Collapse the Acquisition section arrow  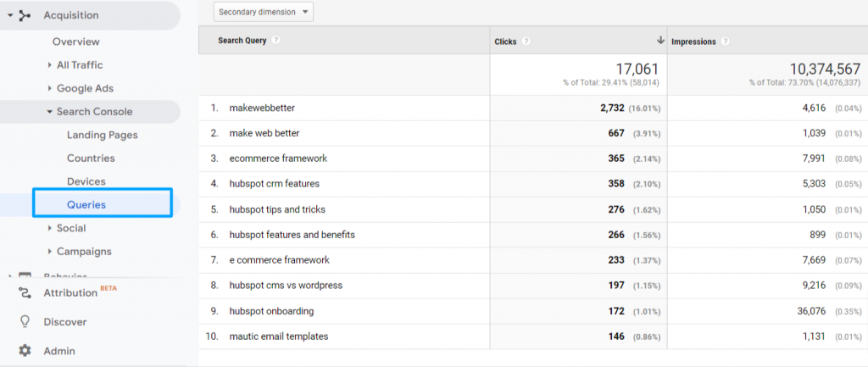[10, 15]
